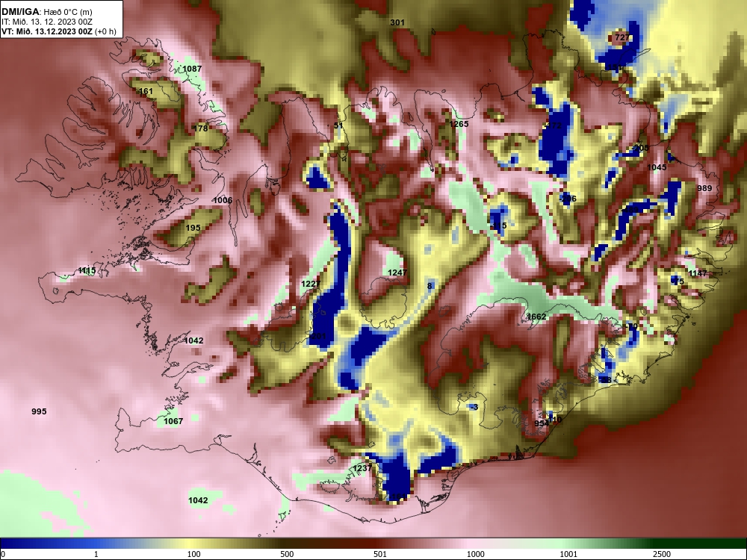Click the legend label 2500
This screenshot has height=560, width=747.
(662, 554)
